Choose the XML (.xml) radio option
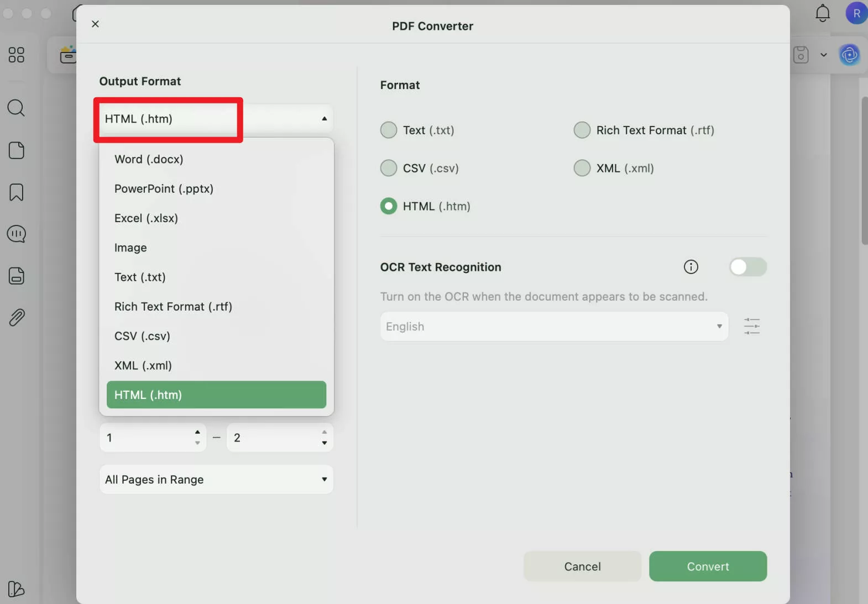Screen dimensions: 868x604 (x=582, y=168)
